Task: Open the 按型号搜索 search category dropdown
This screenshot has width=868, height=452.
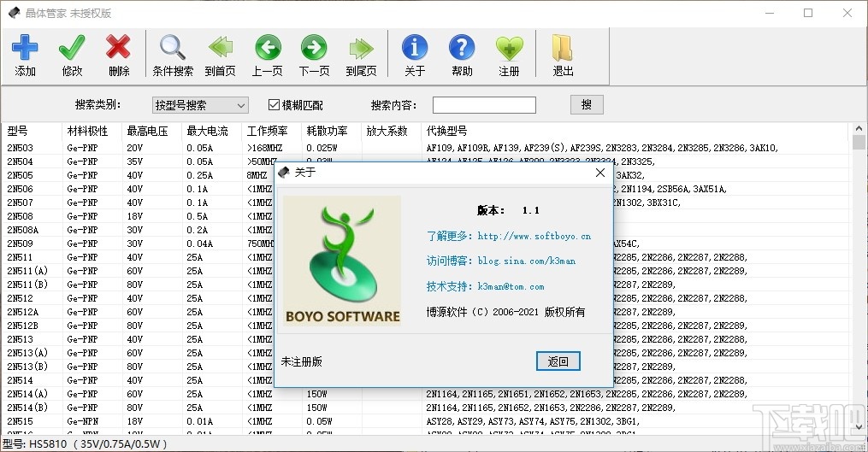Action: click(x=200, y=105)
